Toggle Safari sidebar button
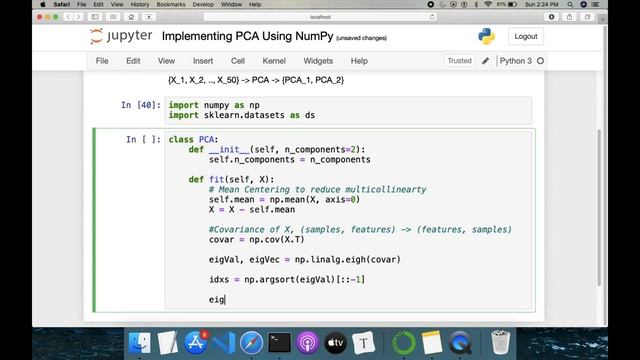 [x=95, y=17]
